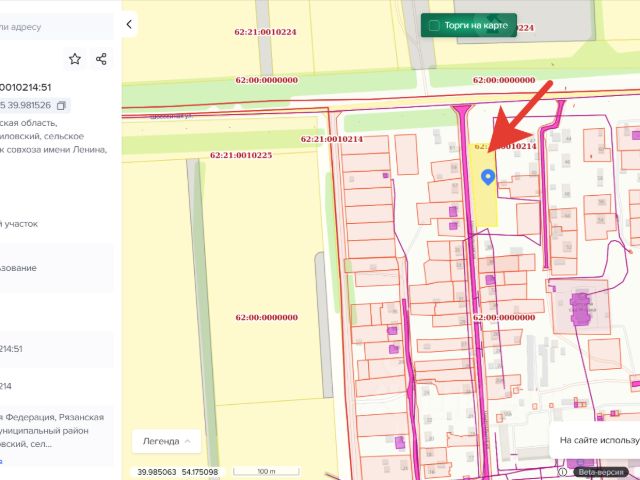Screen dimensions: 640x480
Task: Click the 62:21:0010225 quarter label
Action: (x=241, y=155)
